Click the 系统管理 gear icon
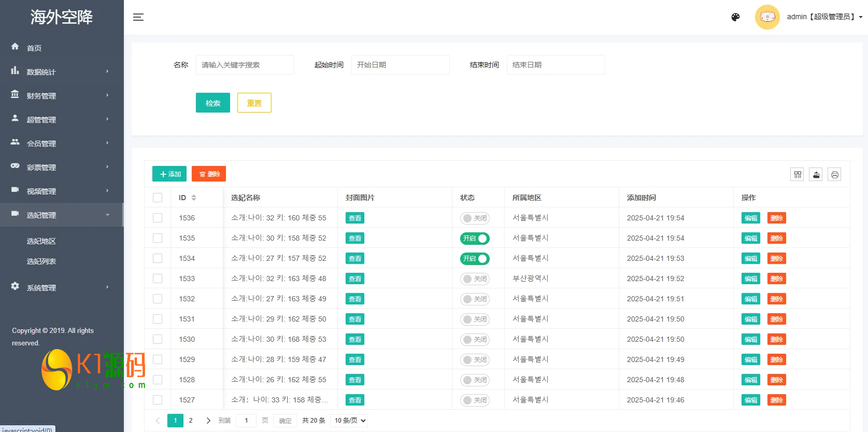868x432 pixels. point(15,286)
